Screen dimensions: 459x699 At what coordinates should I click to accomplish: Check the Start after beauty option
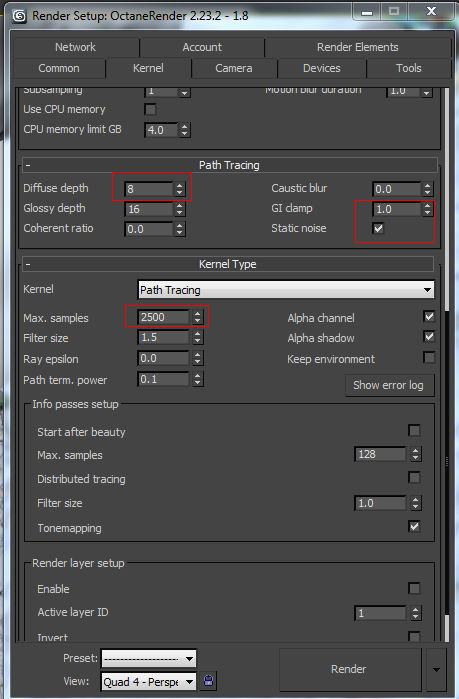[x=414, y=431]
